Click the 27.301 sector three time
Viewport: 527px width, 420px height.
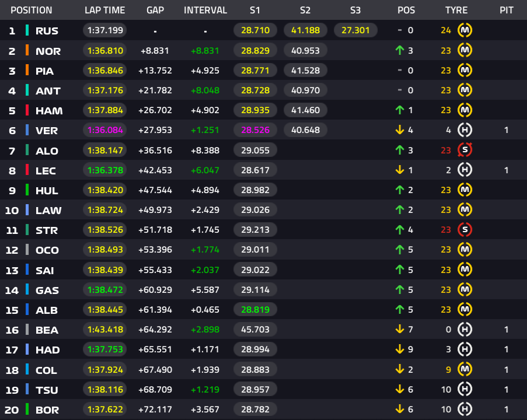coord(355,30)
